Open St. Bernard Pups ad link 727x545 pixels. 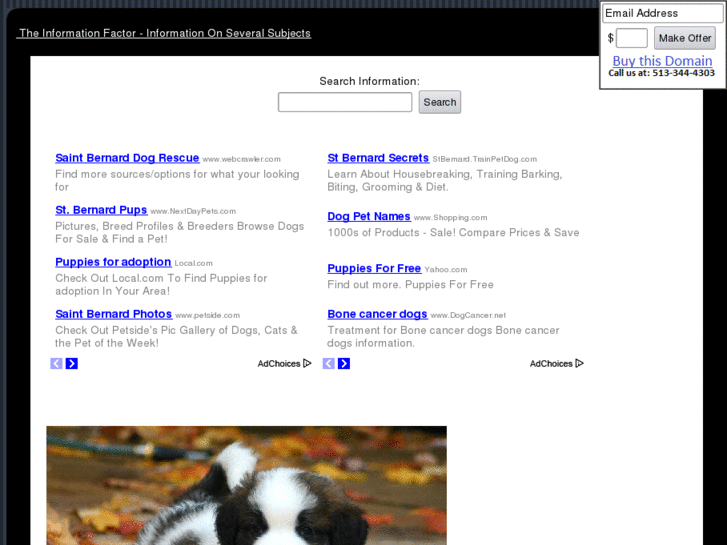(101, 210)
